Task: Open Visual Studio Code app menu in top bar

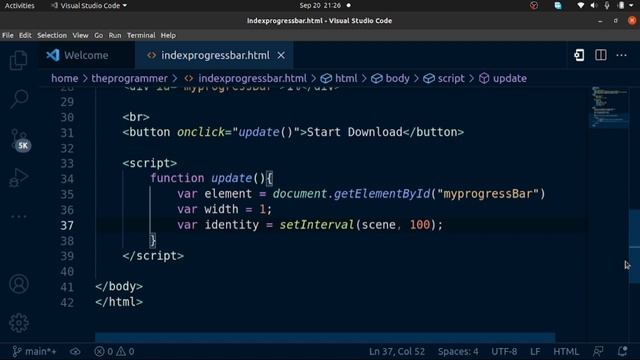Action: (89, 6)
